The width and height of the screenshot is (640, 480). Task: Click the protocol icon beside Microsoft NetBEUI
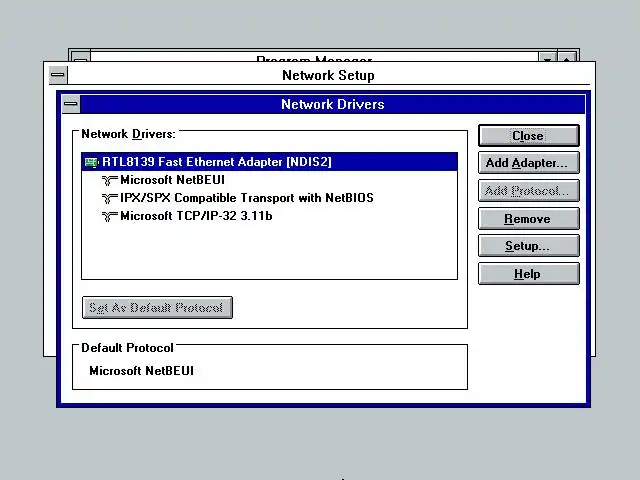(x=109, y=180)
